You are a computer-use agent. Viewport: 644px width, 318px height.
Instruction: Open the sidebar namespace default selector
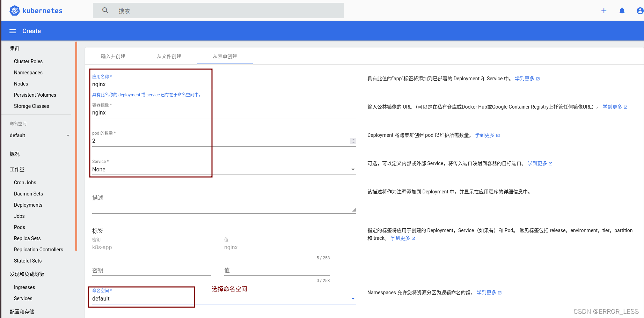click(40, 135)
